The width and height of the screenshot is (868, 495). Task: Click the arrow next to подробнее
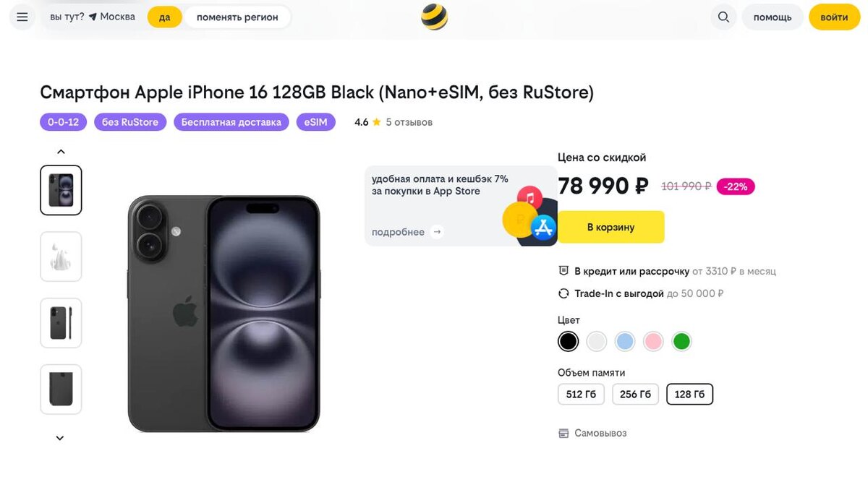point(436,232)
